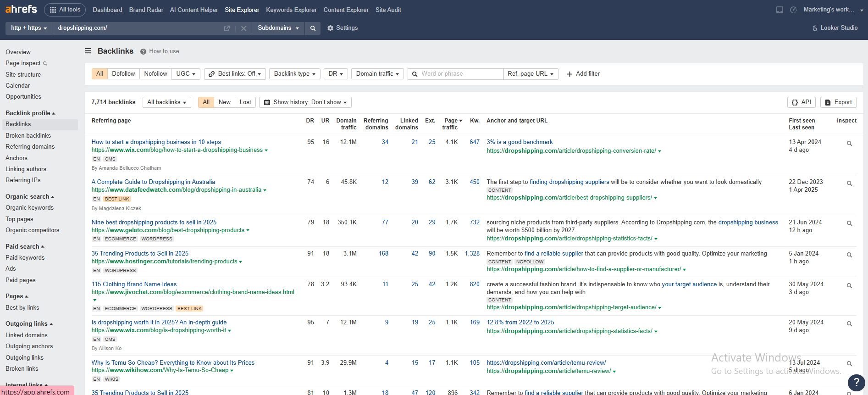Export the backlinks list

pyautogui.click(x=838, y=102)
